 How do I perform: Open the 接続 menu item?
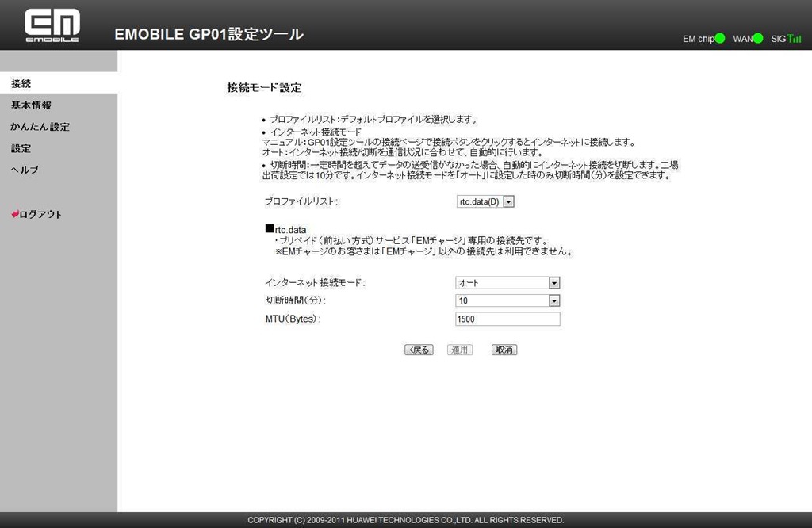click(x=59, y=83)
